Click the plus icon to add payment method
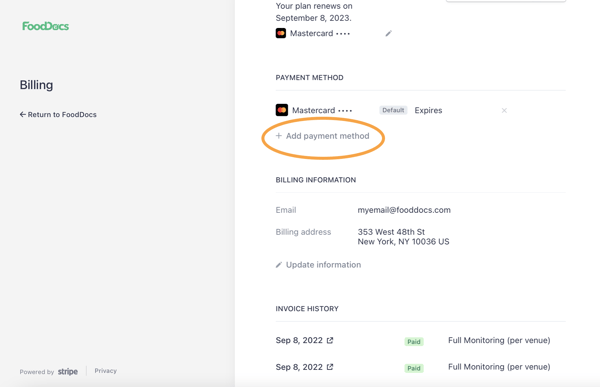The width and height of the screenshot is (600, 387). coord(279,136)
